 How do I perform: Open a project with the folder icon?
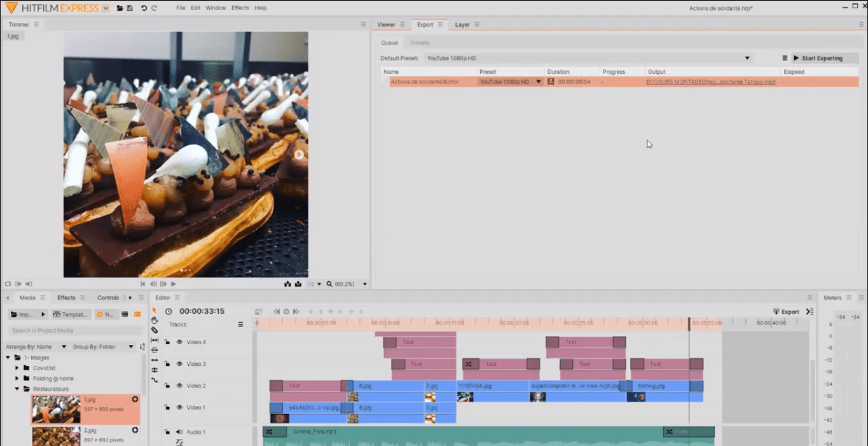coord(120,8)
